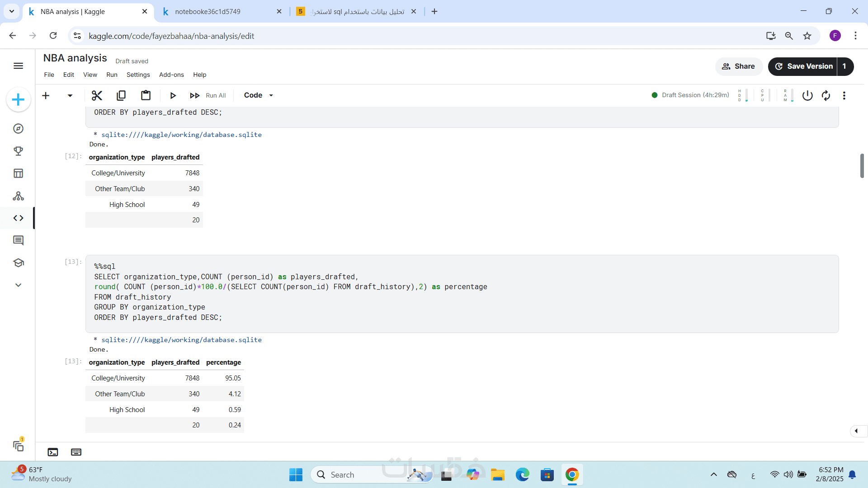Image resolution: width=868 pixels, height=488 pixels.
Task: Click the paste cell clipboard icon
Action: click(x=146, y=95)
